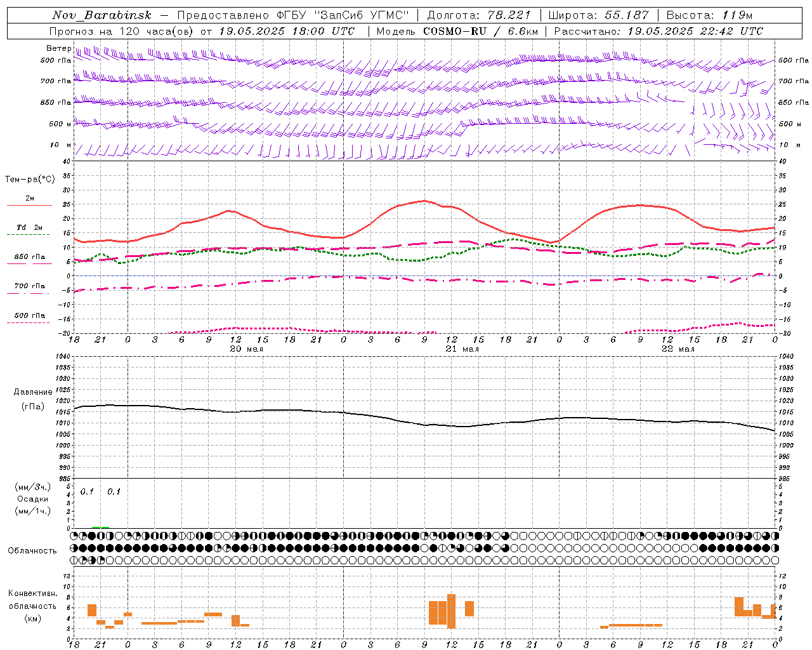Click the 'Осадки' precipitation label

32,499
